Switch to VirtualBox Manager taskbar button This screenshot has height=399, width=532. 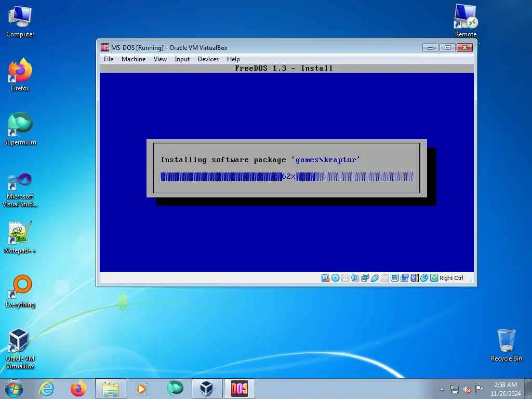pyautogui.click(x=207, y=389)
